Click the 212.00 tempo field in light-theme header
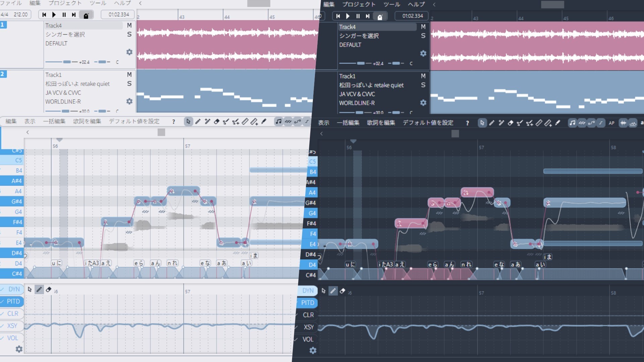The image size is (644, 362). point(21,14)
